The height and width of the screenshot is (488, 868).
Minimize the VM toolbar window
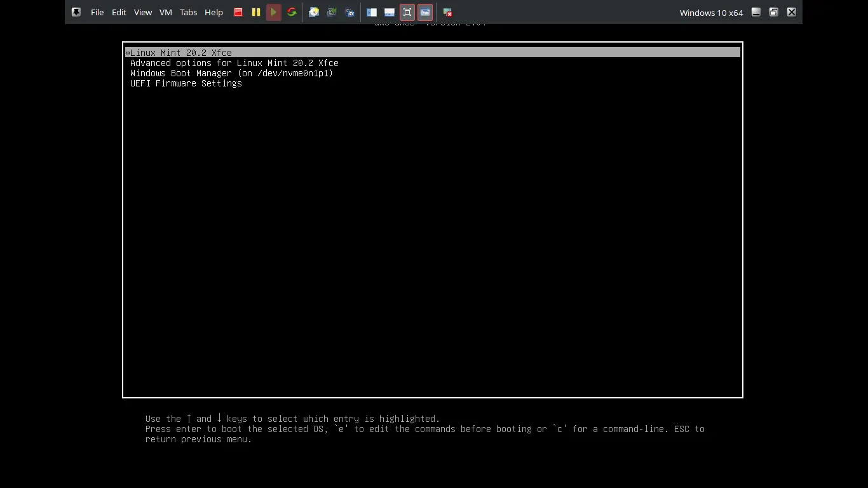pyautogui.click(x=756, y=12)
